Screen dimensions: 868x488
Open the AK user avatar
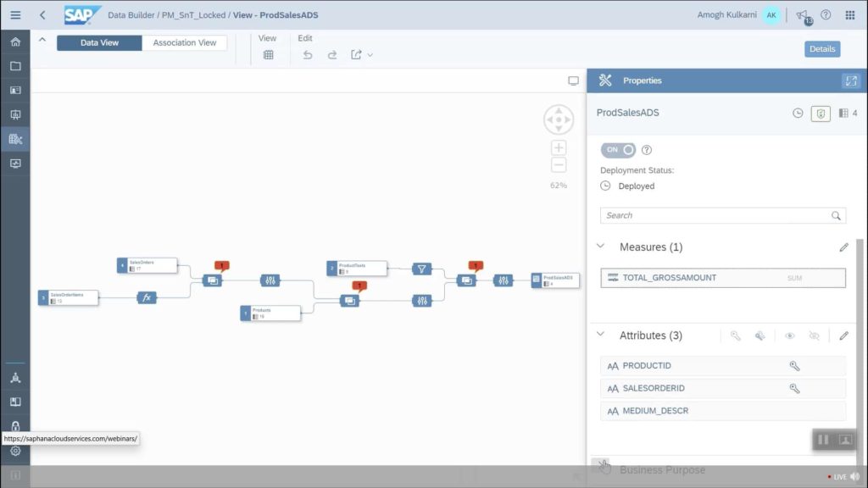[771, 15]
